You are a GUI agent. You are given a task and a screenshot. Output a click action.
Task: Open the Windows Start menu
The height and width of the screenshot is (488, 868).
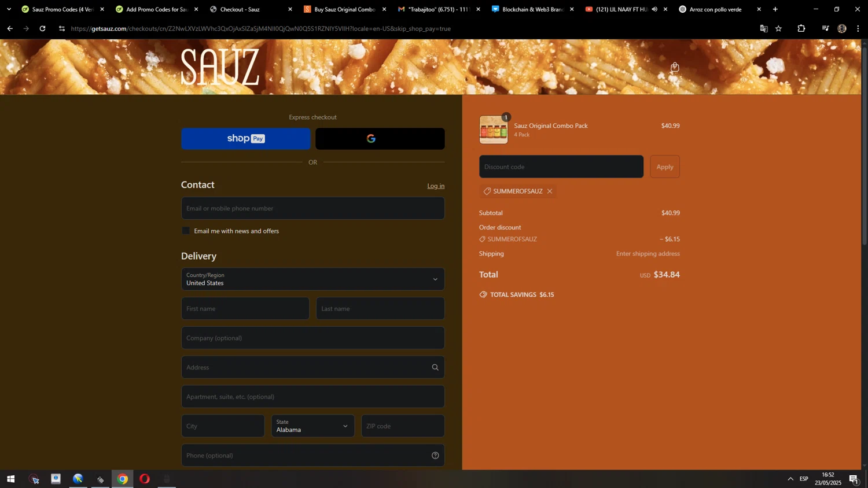click(10, 479)
